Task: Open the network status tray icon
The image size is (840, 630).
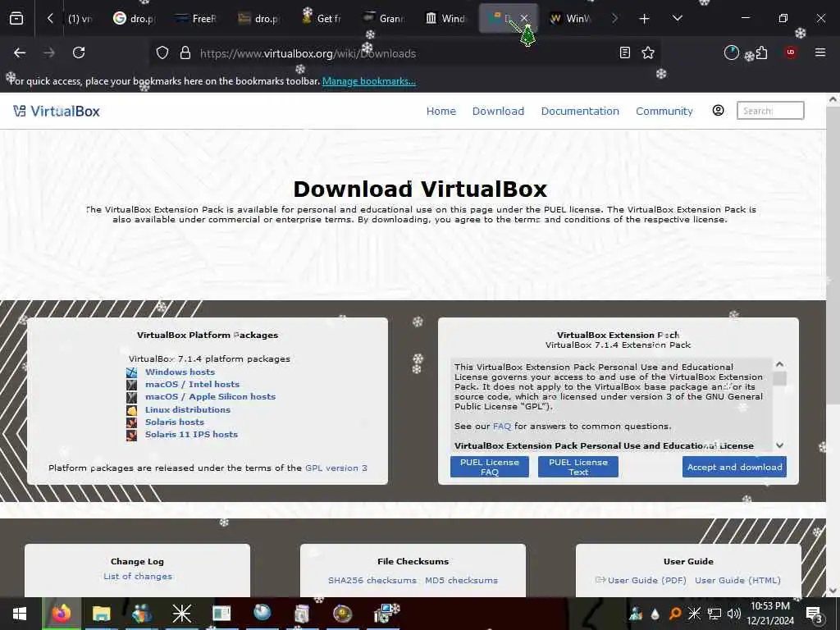Action: 714,614
